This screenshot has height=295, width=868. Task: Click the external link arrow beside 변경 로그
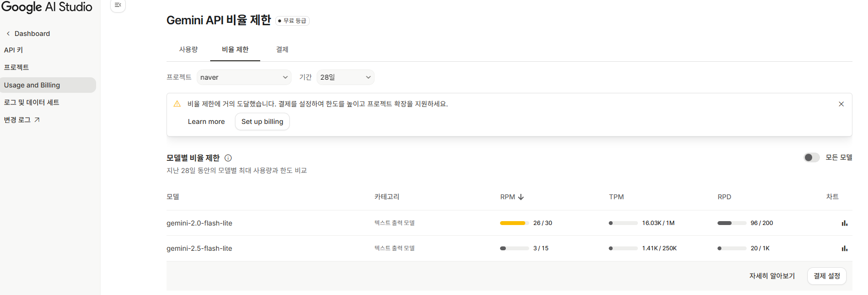pyautogui.click(x=37, y=120)
